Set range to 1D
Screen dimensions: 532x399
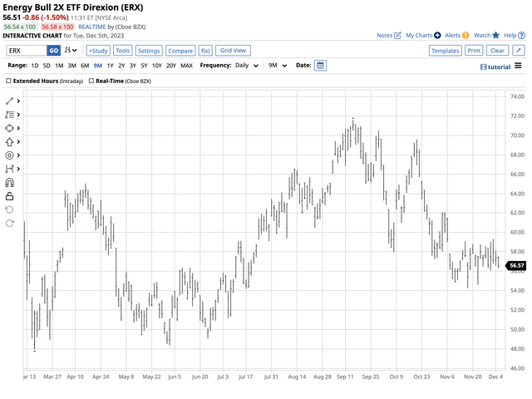[x=35, y=66]
